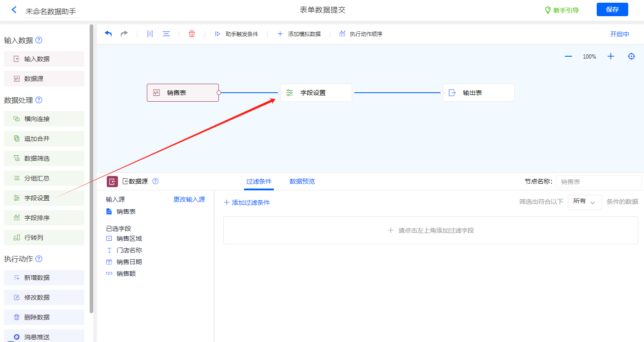The image size is (644, 342).
Task: Zoom in canvas with plus icon
Action: 611,56
